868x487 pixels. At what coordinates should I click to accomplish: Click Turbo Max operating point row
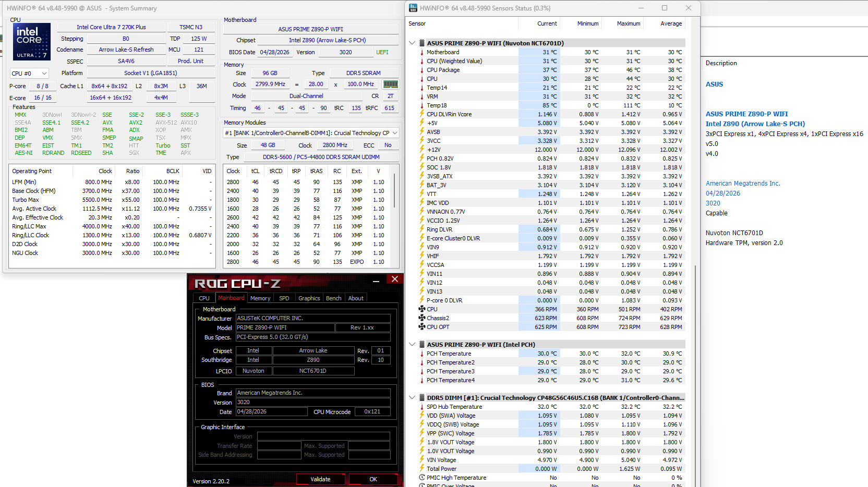(112, 200)
